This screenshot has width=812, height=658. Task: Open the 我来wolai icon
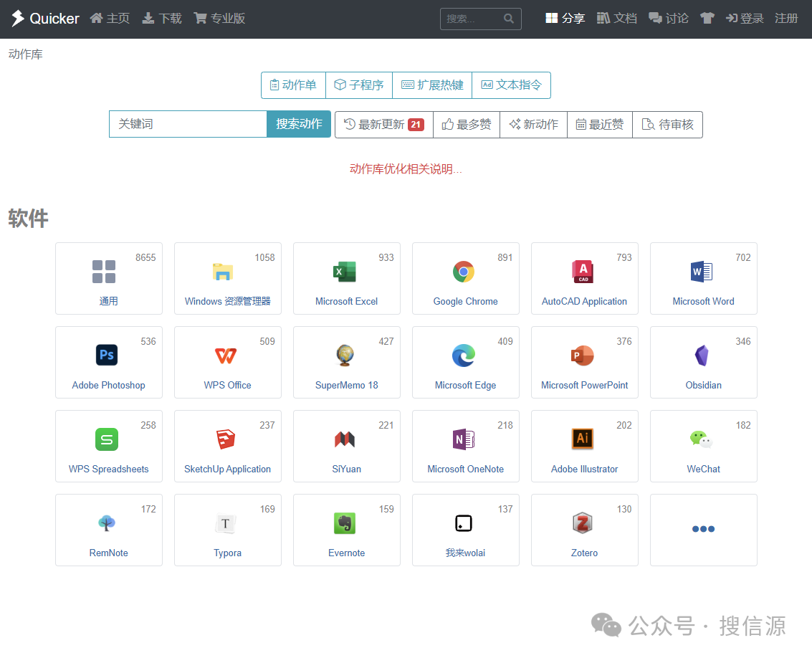(x=464, y=523)
